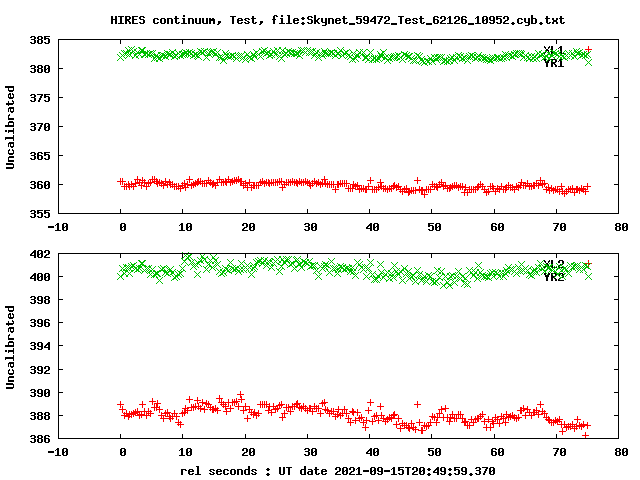
Task: Click the 386 tick label on bottom y-axis
Action: tap(40, 439)
